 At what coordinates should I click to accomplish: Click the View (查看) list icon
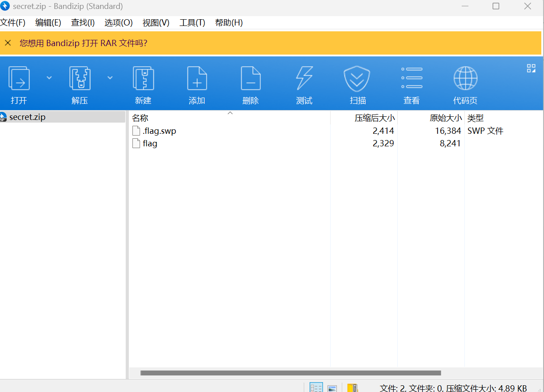(412, 78)
